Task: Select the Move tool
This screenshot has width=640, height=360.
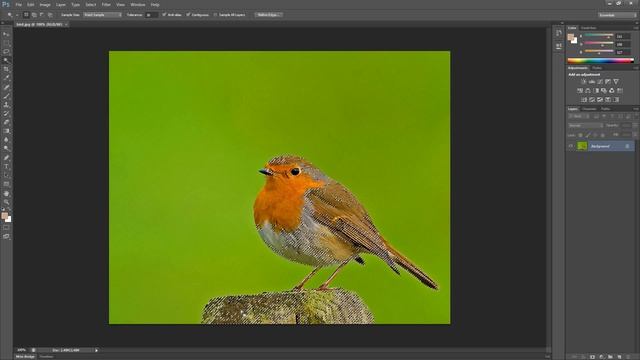Action: (6, 34)
